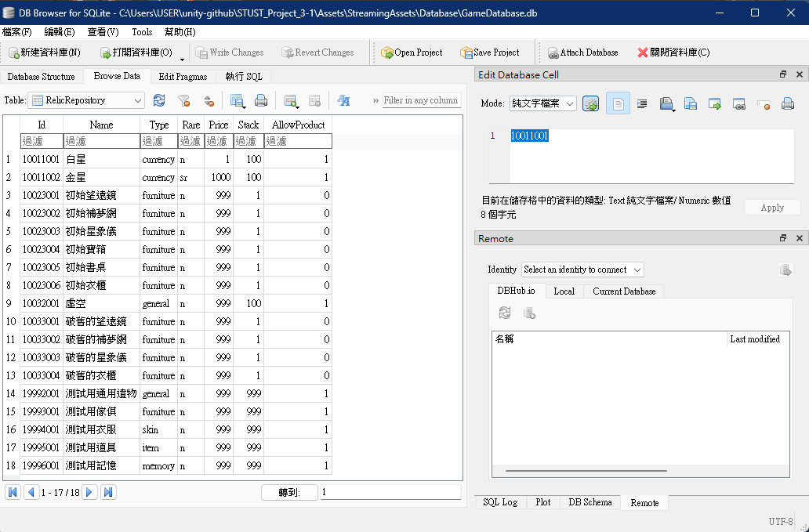Open the RelicRepository table dropdown
The height and width of the screenshot is (532, 809).
(86, 100)
